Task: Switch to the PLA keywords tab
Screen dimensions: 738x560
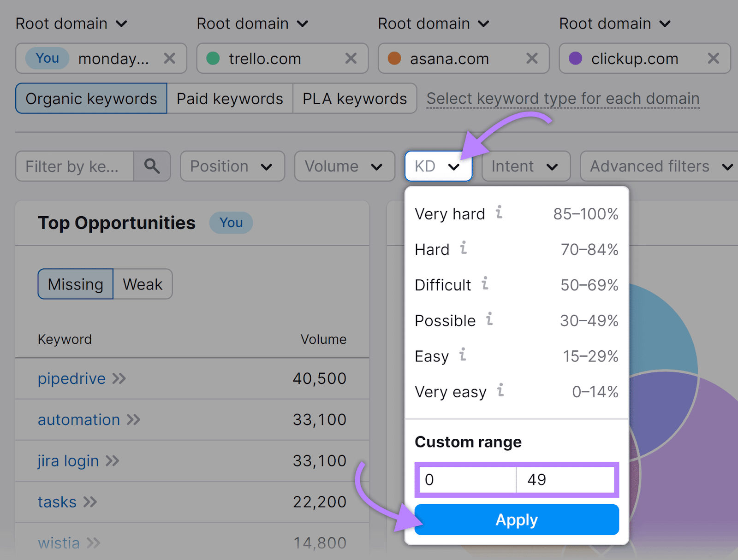Action: 354,98
